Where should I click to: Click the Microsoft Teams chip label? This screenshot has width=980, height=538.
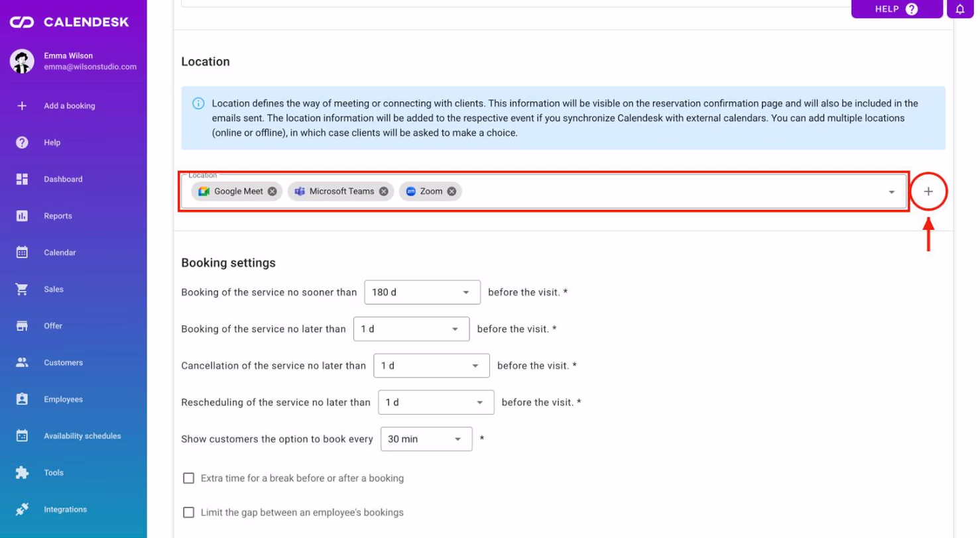pyautogui.click(x=341, y=191)
